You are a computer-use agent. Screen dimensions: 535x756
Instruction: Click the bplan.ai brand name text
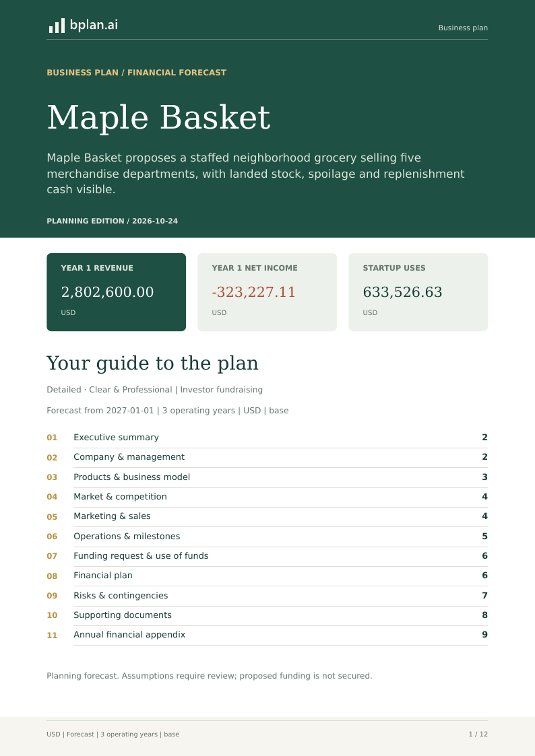(94, 25)
